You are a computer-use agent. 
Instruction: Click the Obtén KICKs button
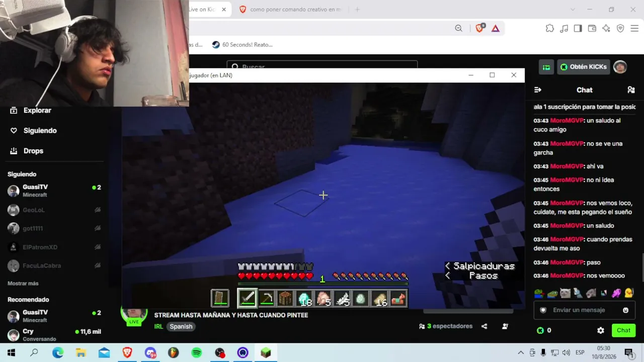584,67
